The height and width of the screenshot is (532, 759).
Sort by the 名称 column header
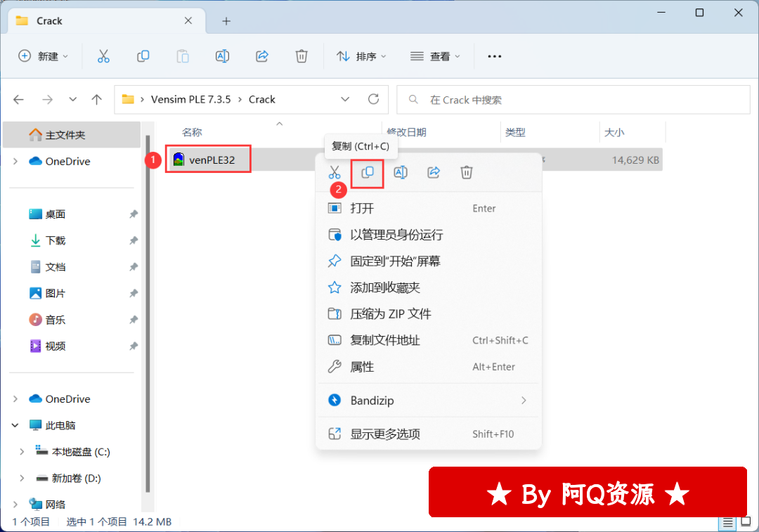pos(192,132)
